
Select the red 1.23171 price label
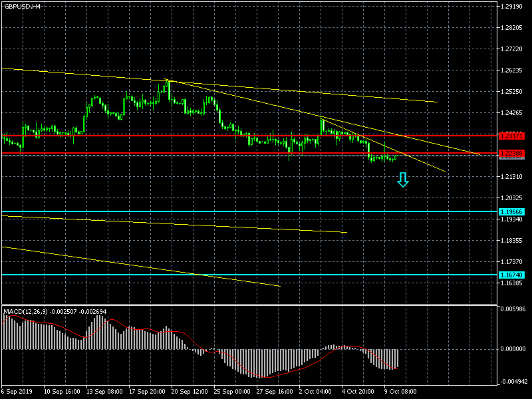point(511,136)
